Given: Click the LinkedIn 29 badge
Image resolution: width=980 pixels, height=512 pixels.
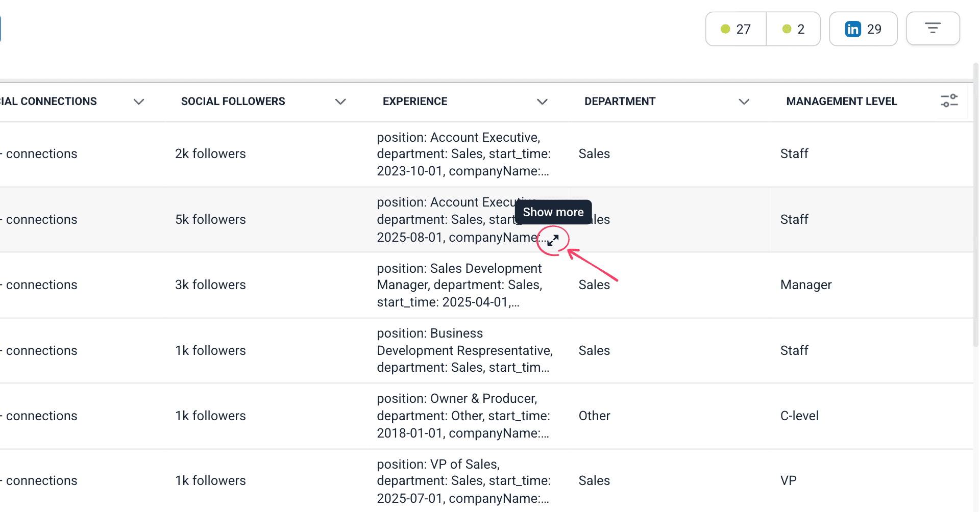Looking at the screenshot, I should tap(863, 29).
